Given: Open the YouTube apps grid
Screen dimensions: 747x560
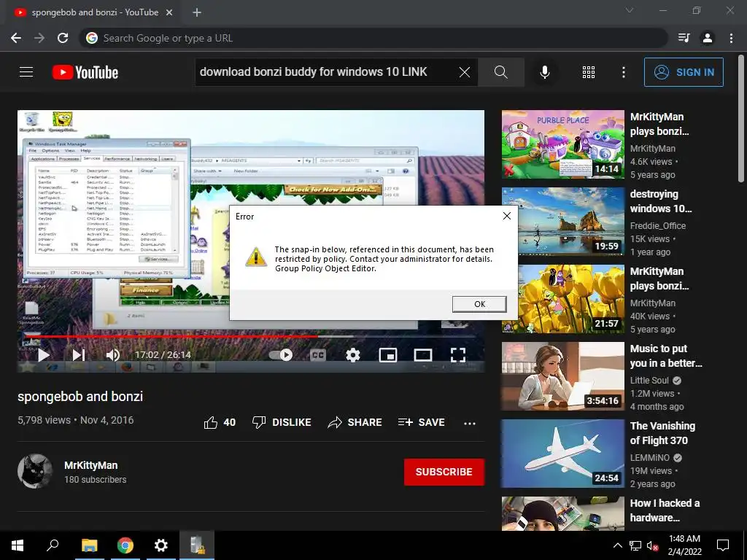Looking at the screenshot, I should point(589,72).
